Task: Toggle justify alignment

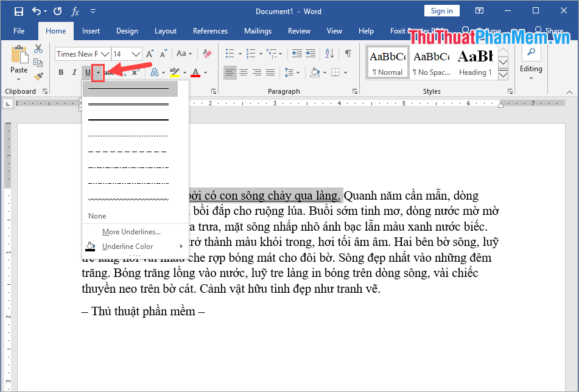Action: tap(270, 72)
